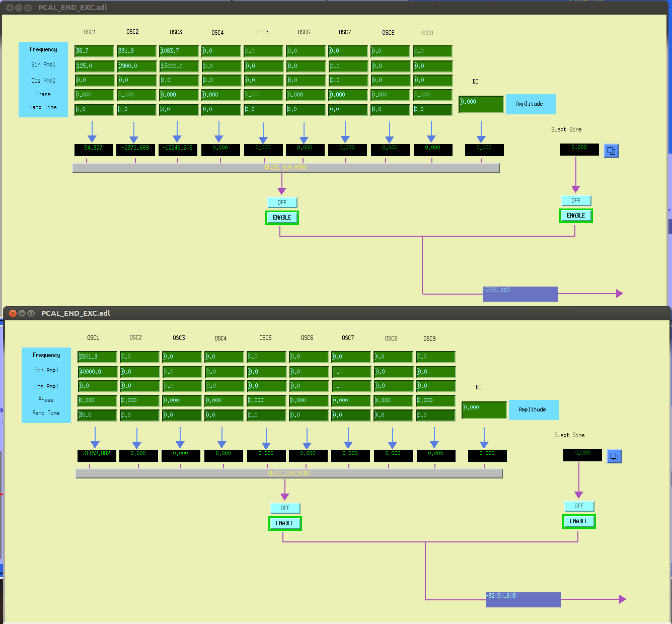Click OSC1 Frequency field showing 2501.3
672x624 pixels.
(x=97, y=357)
